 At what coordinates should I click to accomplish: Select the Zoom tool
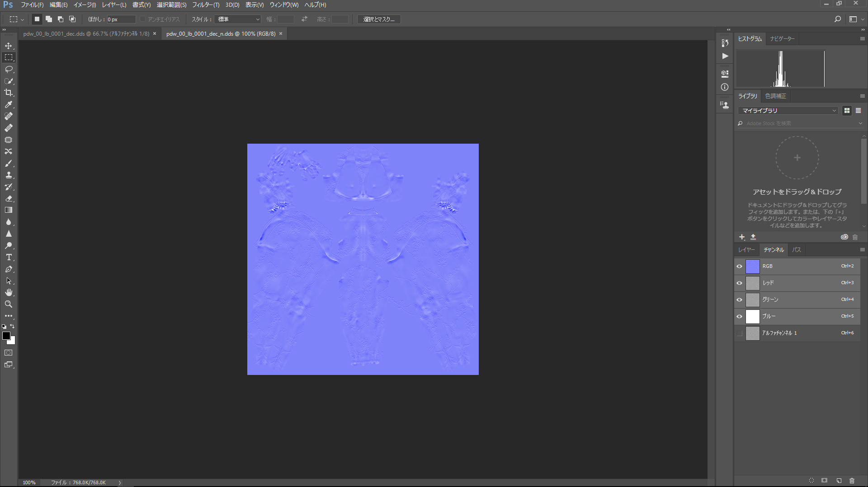tap(9, 304)
